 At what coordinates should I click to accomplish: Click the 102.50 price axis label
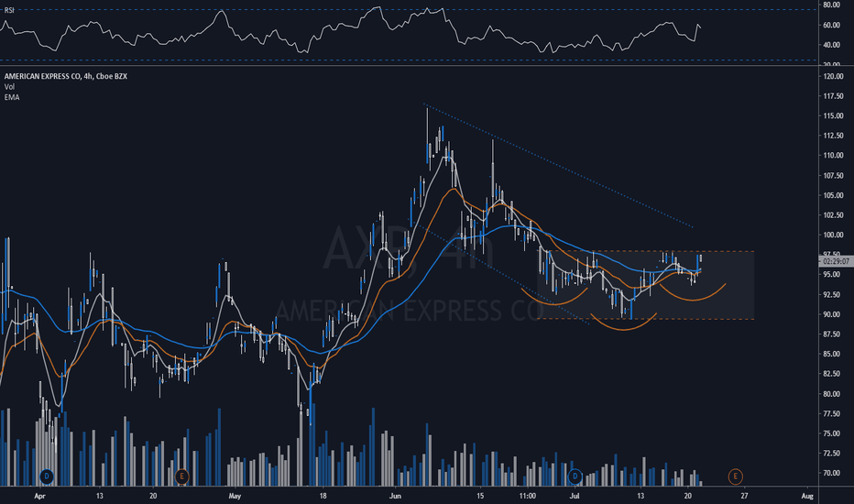pos(833,215)
